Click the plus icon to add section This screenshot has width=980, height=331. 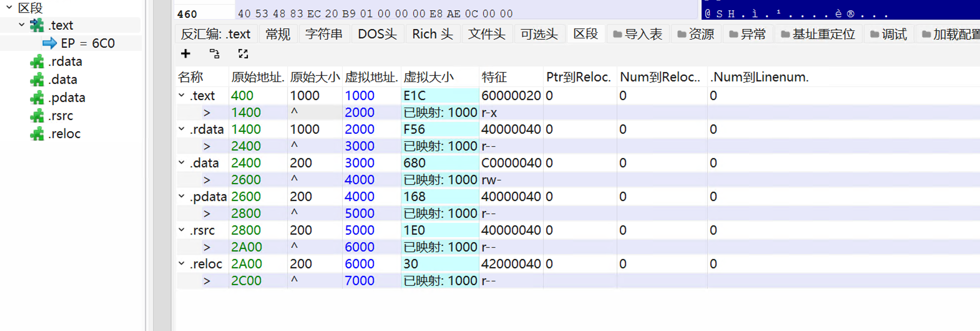click(x=185, y=54)
